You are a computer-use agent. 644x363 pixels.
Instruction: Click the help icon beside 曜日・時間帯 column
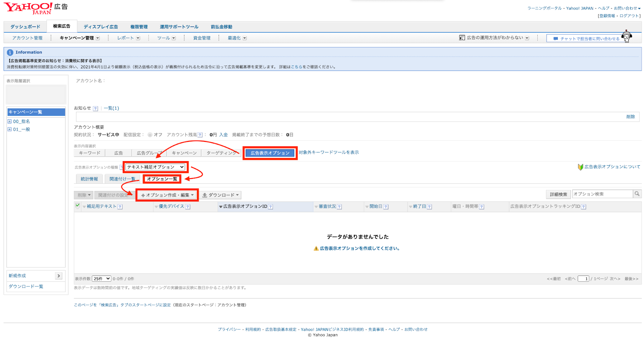pos(481,207)
